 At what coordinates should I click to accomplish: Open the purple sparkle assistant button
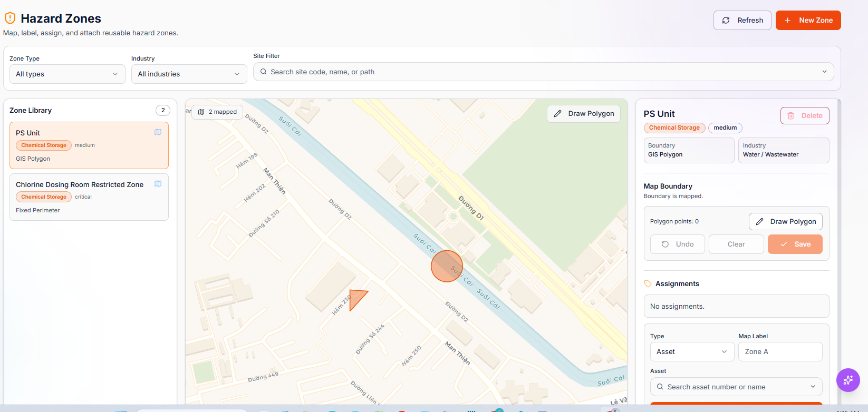(848, 380)
